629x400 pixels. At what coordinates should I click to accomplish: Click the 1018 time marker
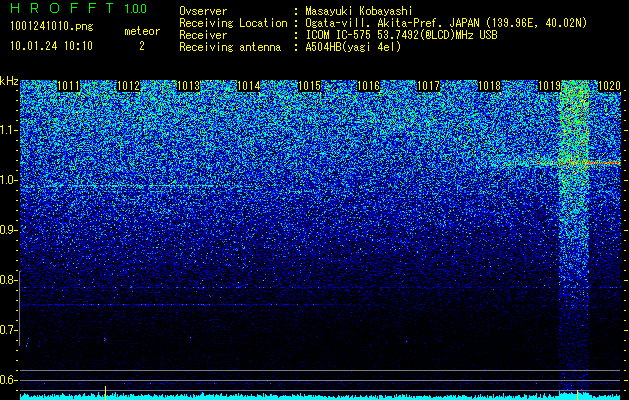(x=489, y=86)
